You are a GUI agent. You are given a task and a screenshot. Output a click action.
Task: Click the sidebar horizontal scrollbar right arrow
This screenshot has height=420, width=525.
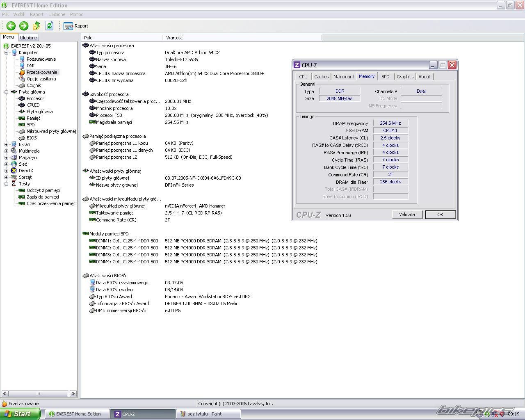73,394
